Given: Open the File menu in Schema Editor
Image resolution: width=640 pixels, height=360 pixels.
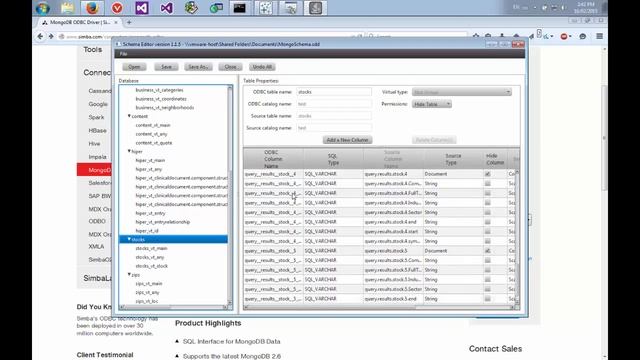Looking at the screenshot, I should tap(123, 54).
